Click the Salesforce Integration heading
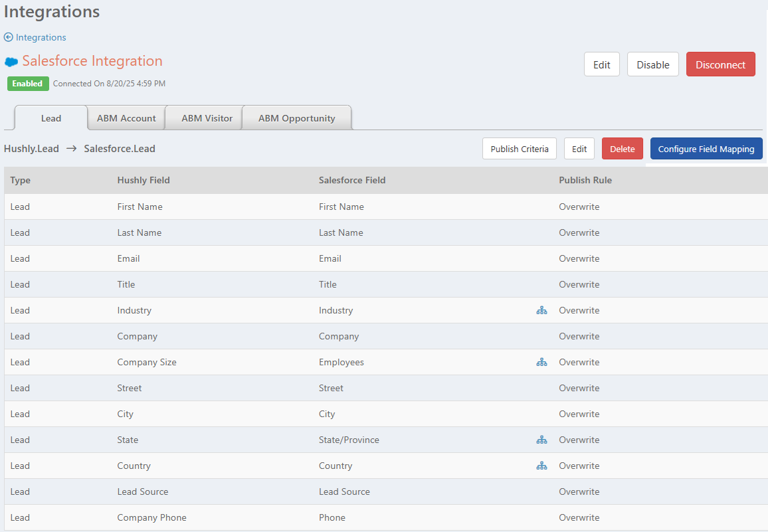 (92, 60)
